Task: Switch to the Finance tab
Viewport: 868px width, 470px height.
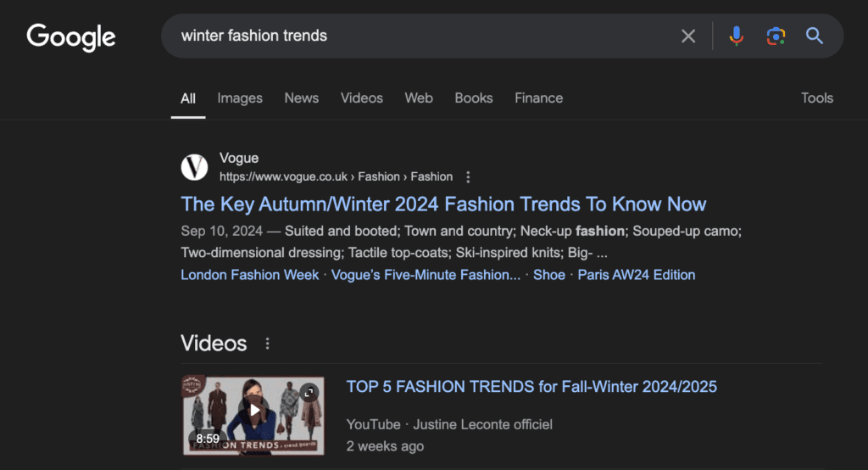Action: click(x=538, y=98)
